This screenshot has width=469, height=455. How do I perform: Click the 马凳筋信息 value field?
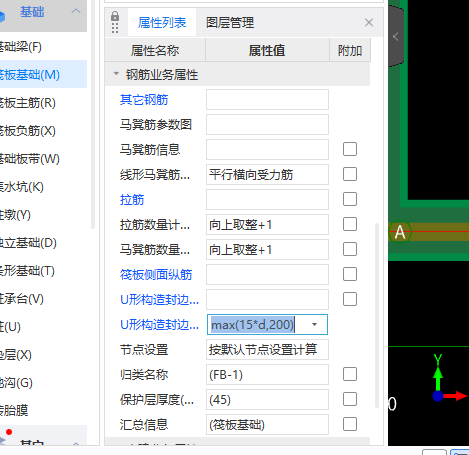click(x=267, y=149)
